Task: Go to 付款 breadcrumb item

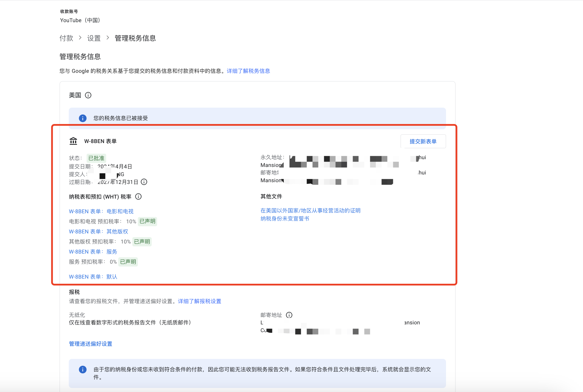Action: tap(66, 38)
